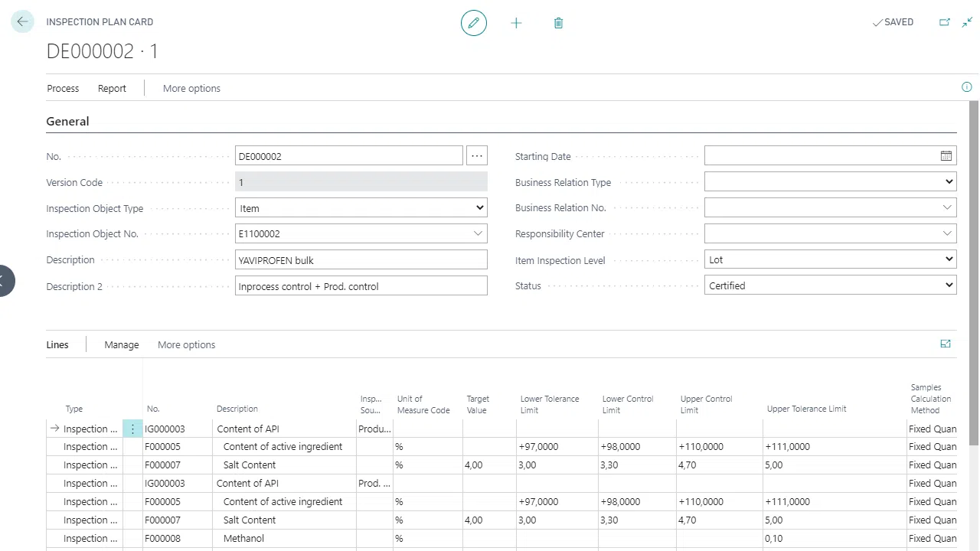
Task: Open row options for IG000003 line
Action: [132, 429]
